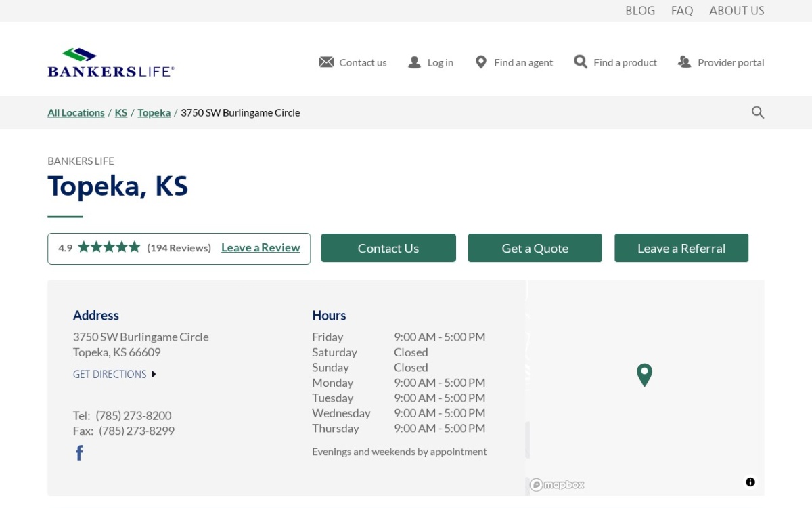Click the Friday hours row
Image resolution: width=812 pixels, height=508 pixels.
point(399,337)
